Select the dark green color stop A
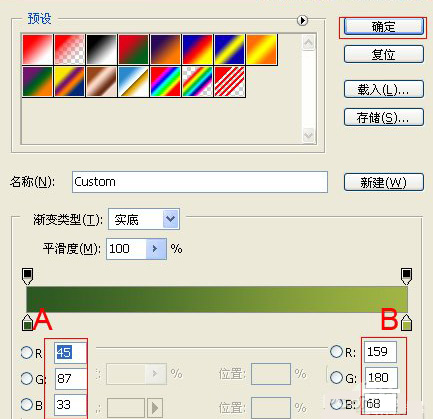This screenshot has height=419, width=433. (27, 323)
